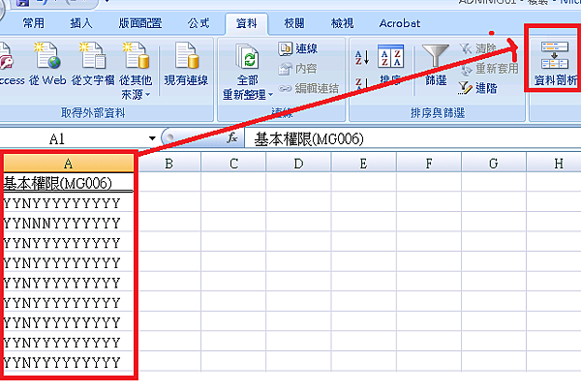This screenshot has width=581, height=392.
Task: Click the Properties (內容) button
Action: click(298, 69)
